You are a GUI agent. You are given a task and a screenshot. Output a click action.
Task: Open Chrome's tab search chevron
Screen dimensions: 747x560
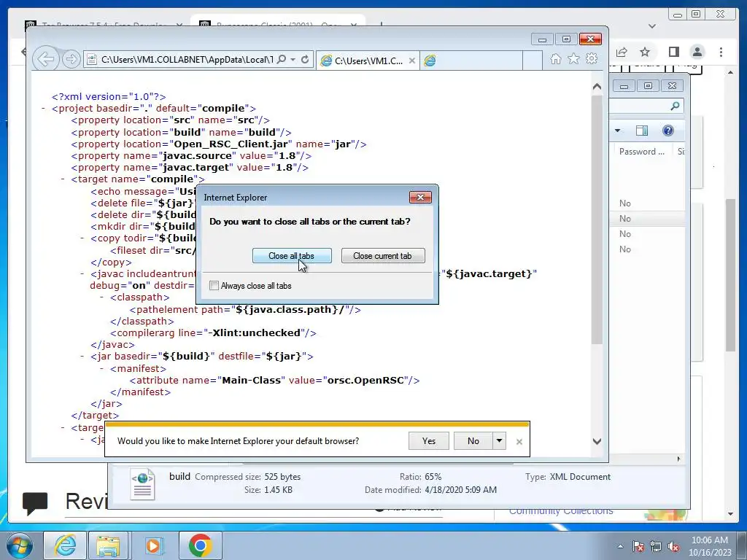pyautogui.click(x=652, y=26)
